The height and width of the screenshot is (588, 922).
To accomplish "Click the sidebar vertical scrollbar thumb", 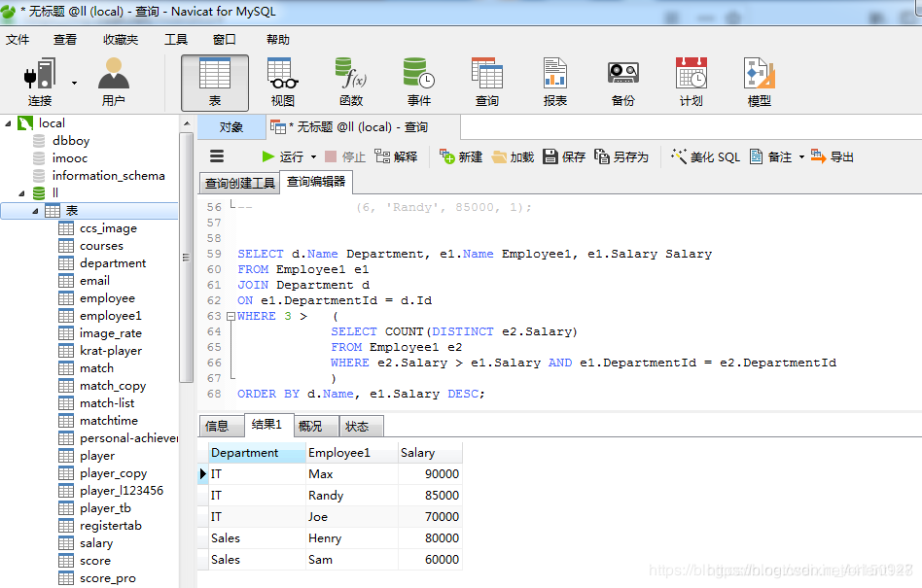I will tap(187, 258).
